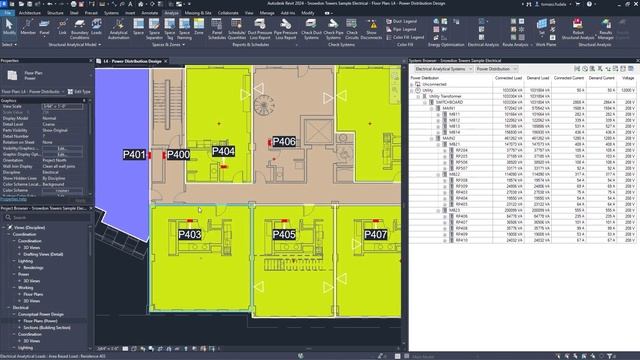Select the Zone tool

(199, 28)
